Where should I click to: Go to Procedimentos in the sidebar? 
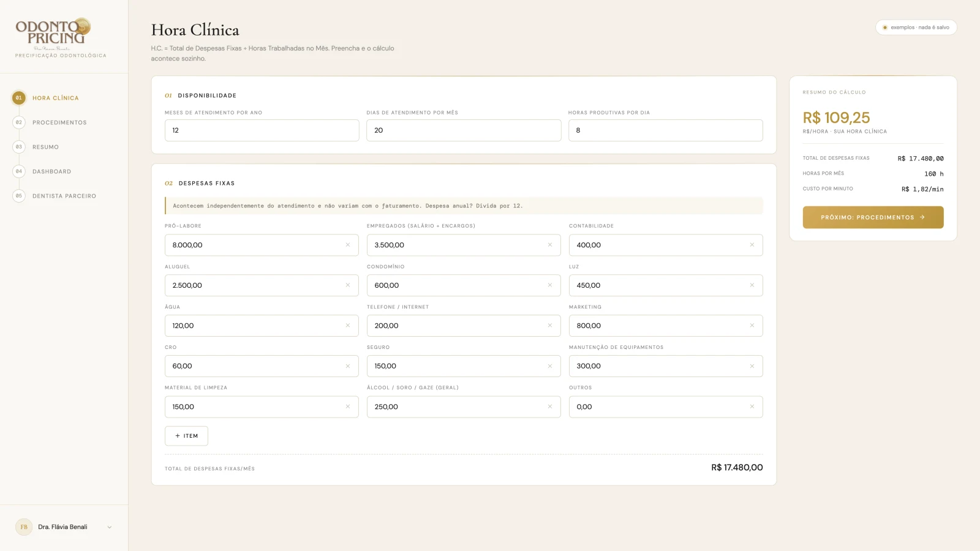[59, 122]
